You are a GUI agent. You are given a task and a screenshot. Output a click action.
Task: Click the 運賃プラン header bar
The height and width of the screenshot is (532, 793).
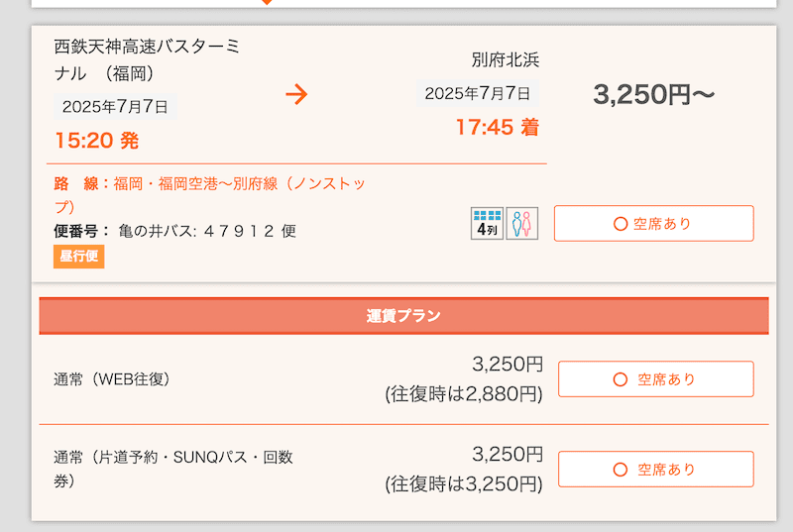(403, 316)
